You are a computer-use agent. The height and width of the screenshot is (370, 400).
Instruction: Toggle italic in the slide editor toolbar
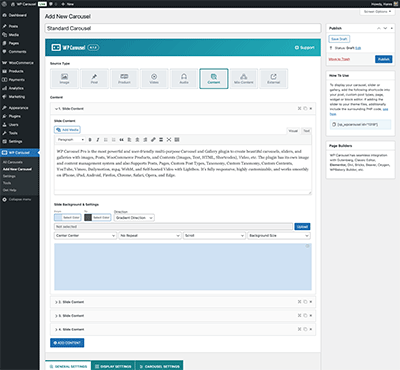click(98, 140)
